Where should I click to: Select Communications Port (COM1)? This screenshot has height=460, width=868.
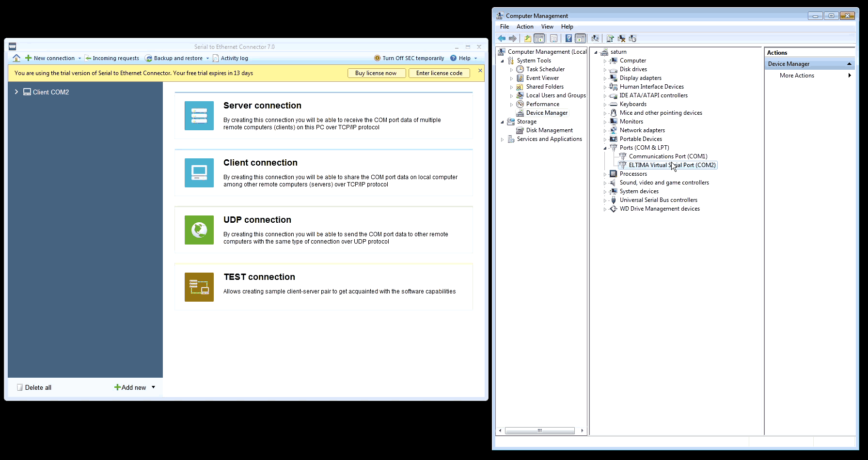(668, 156)
